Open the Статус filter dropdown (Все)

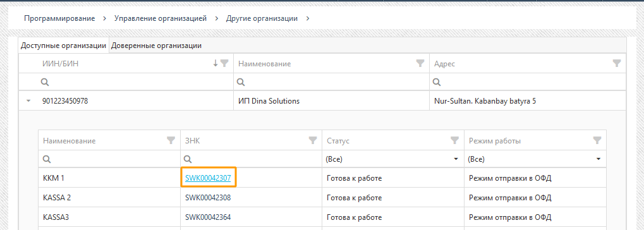point(456,159)
